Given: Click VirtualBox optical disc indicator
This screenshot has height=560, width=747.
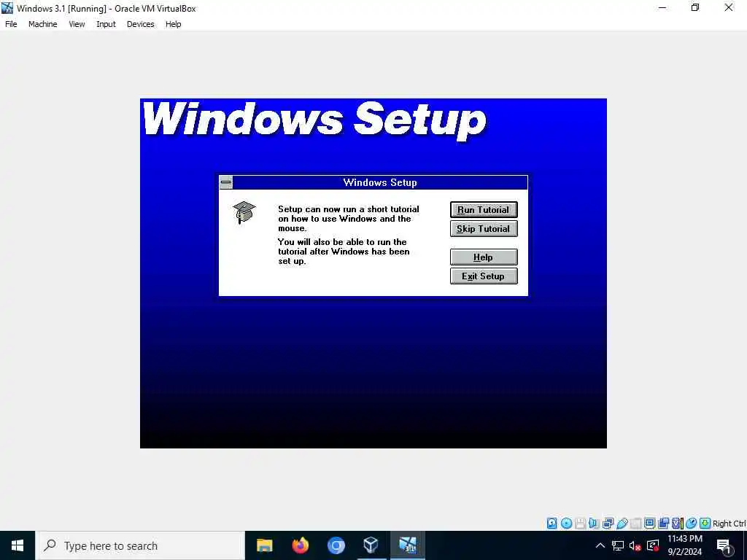Looking at the screenshot, I should [x=566, y=524].
